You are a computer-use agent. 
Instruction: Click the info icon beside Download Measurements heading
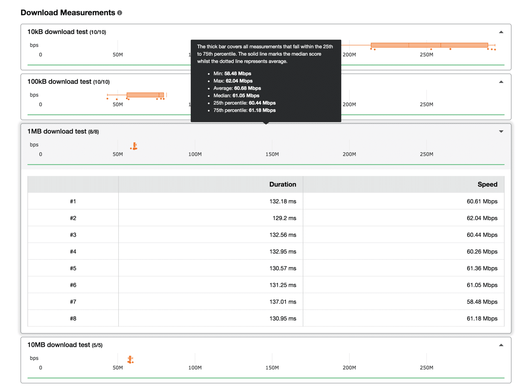[120, 12]
